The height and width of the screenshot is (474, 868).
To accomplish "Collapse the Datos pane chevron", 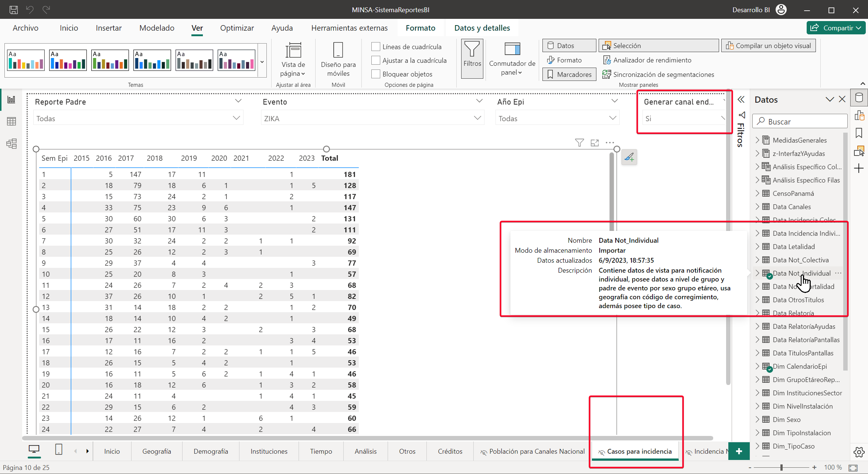I will coord(830,99).
